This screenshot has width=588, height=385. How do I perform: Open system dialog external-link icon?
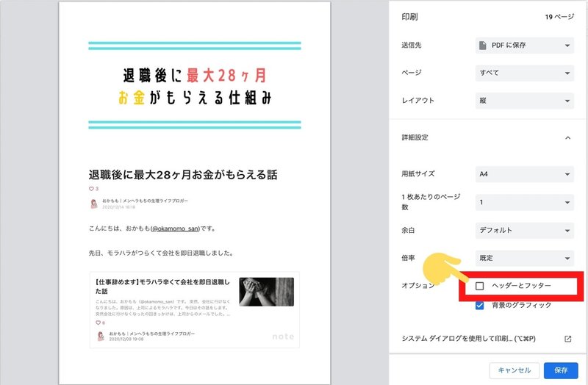pos(567,339)
